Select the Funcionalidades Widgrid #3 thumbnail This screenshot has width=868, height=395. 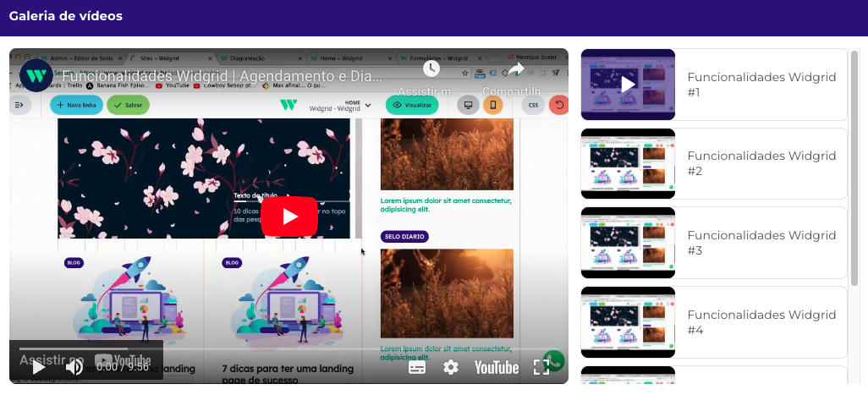click(628, 243)
